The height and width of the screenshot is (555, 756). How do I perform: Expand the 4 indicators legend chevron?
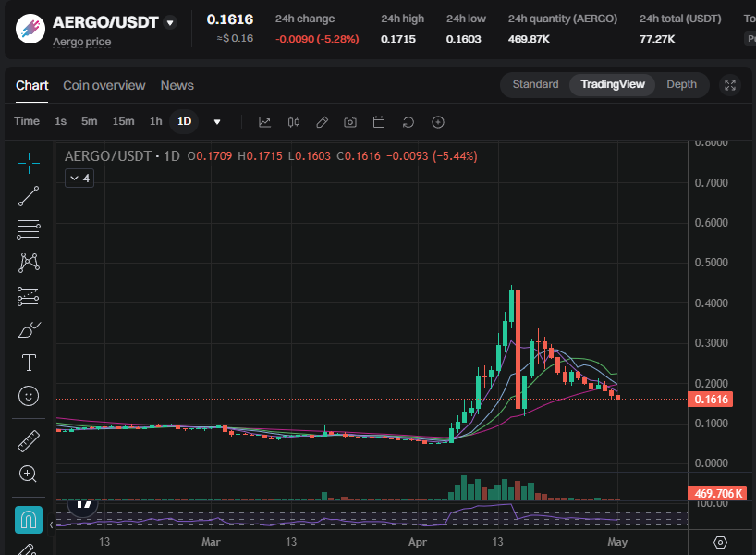coord(79,179)
